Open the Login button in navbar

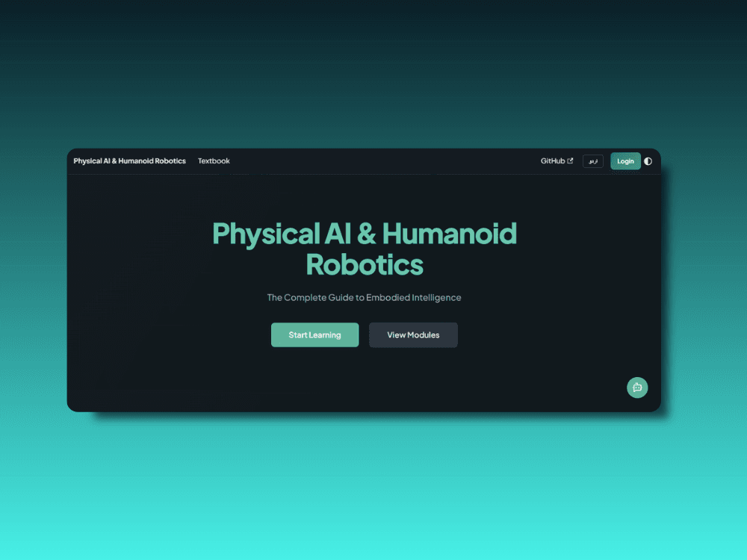tap(625, 161)
